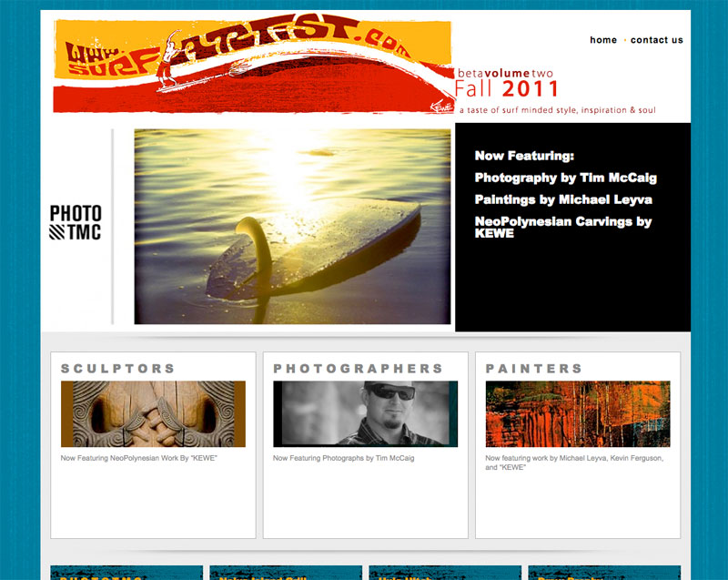728x580 pixels.
Task: Go to the contact us page
Action: [656, 40]
